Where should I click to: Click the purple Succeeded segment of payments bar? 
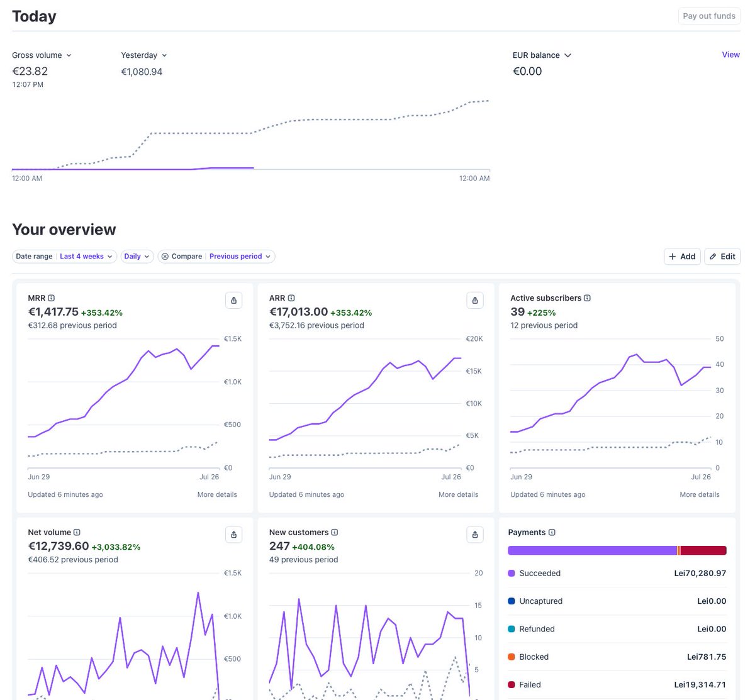coord(592,550)
